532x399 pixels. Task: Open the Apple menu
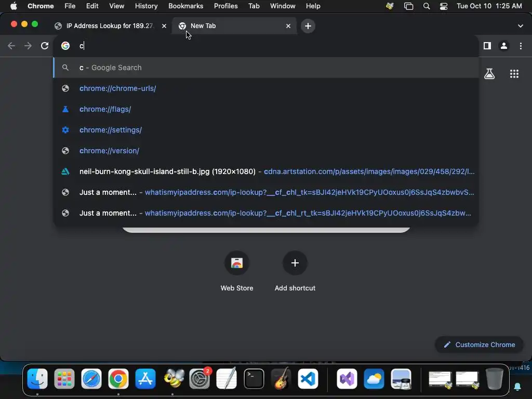coord(14,6)
